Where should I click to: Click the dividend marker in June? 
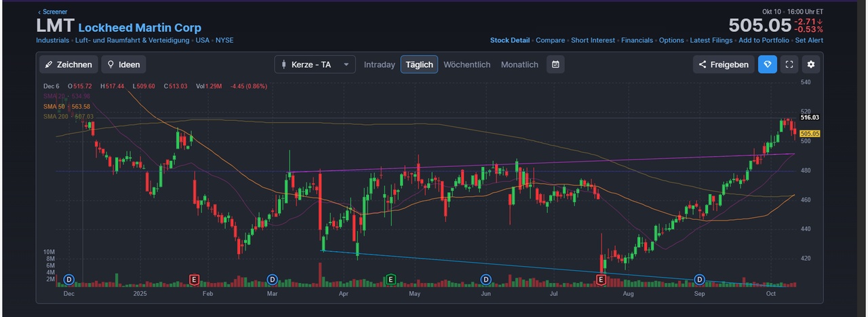[x=486, y=279]
